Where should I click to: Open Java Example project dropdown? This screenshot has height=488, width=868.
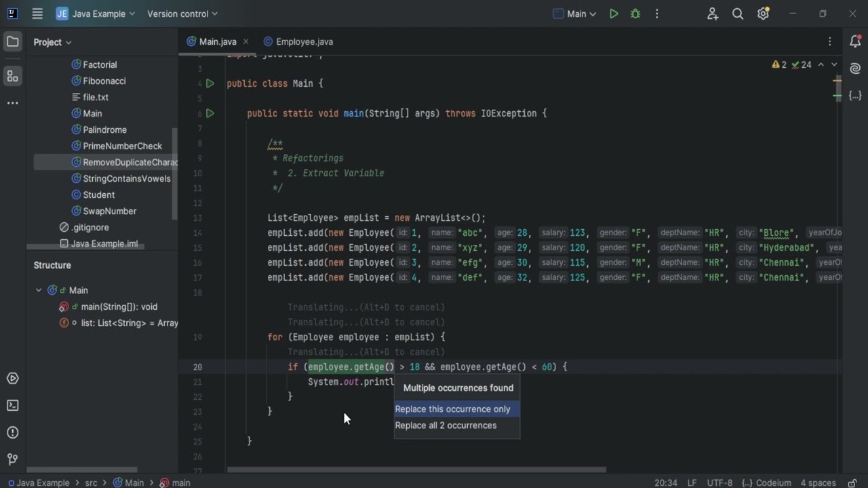[96, 14]
